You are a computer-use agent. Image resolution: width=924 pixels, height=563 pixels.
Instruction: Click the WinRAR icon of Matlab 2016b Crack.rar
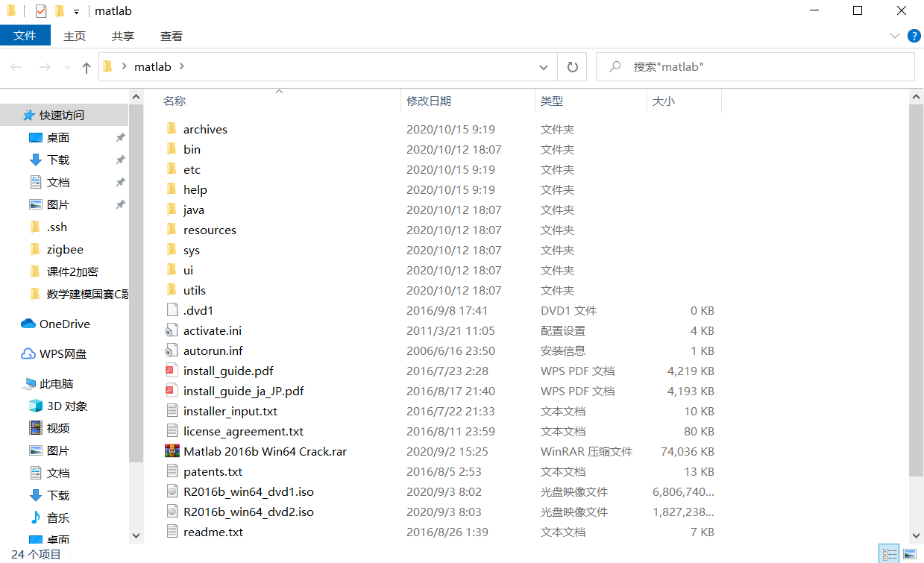tap(172, 451)
